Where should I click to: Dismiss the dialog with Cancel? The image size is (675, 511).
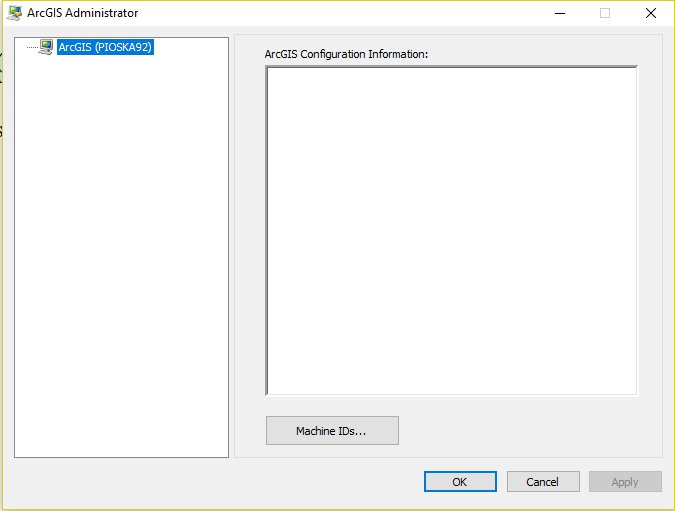(543, 481)
